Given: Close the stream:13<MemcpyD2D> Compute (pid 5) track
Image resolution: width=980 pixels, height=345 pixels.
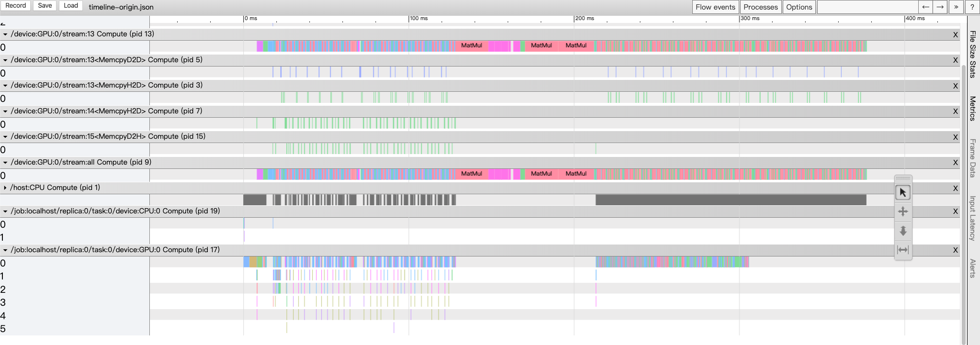Looking at the screenshot, I should [956, 60].
